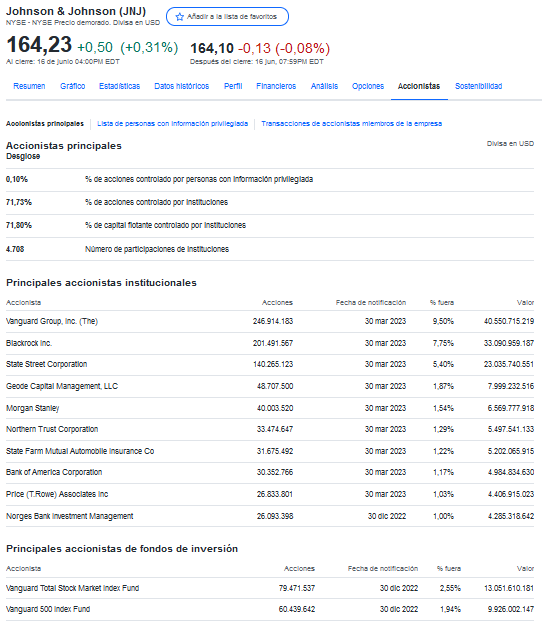The width and height of the screenshot is (542, 623).
Task: Select Vanguard Group, Inc. (The) row name
Action: [52, 321]
